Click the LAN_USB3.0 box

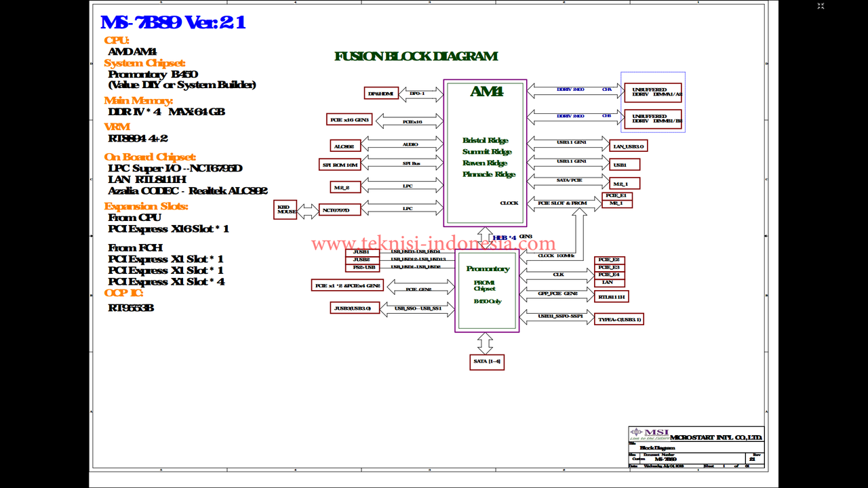point(629,146)
